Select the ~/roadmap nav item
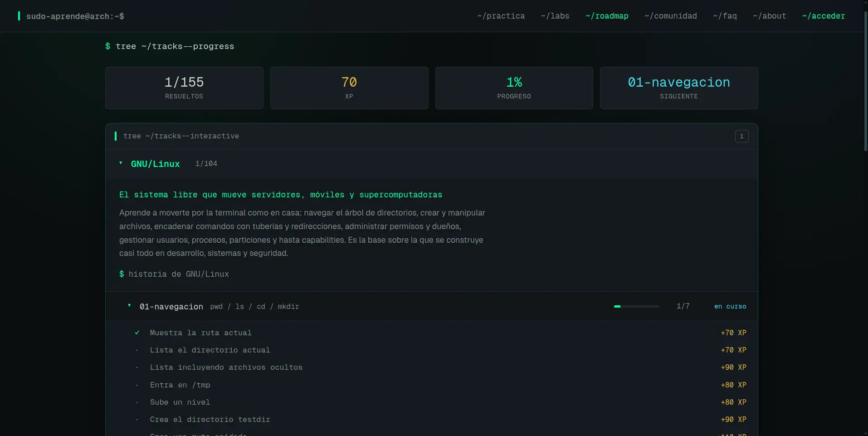 607,16
